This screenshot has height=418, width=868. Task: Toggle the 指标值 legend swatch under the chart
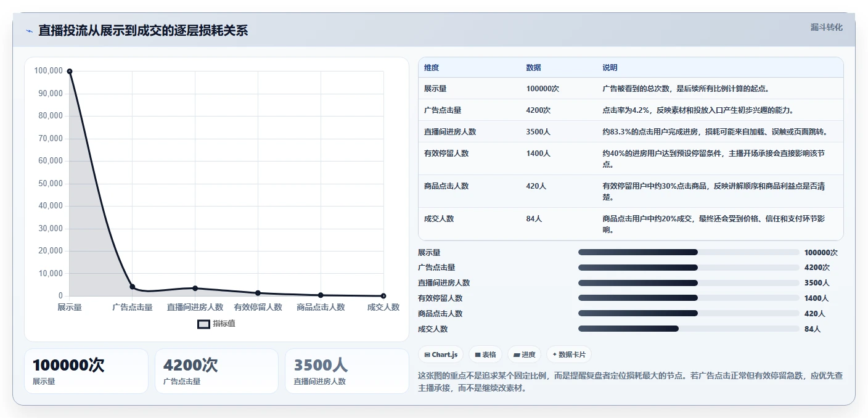coord(203,324)
